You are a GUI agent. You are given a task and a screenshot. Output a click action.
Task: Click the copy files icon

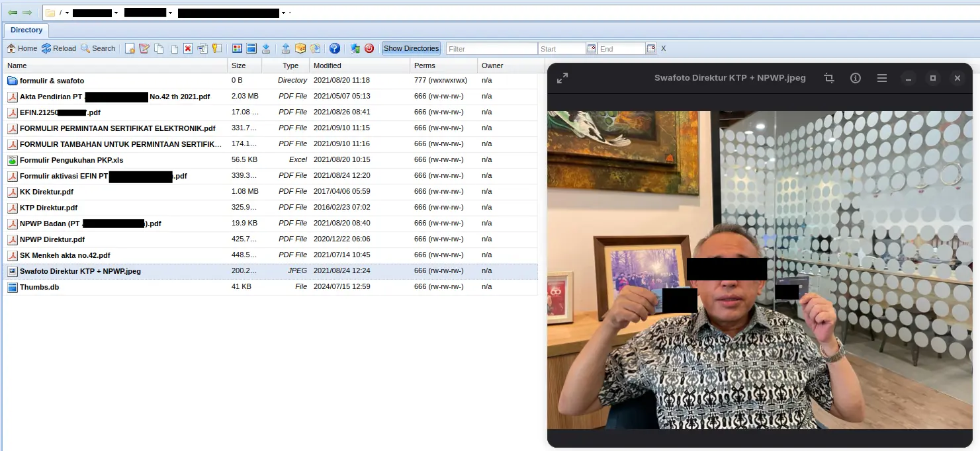(x=159, y=48)
